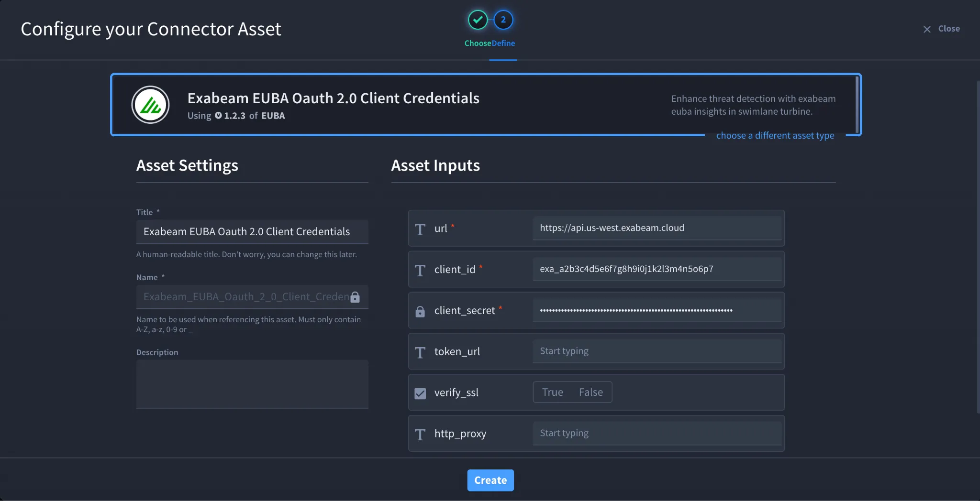The image size is (980, 501).
Task: Close the Configure Connector Asset dialog
Action: tap(941, 29)
